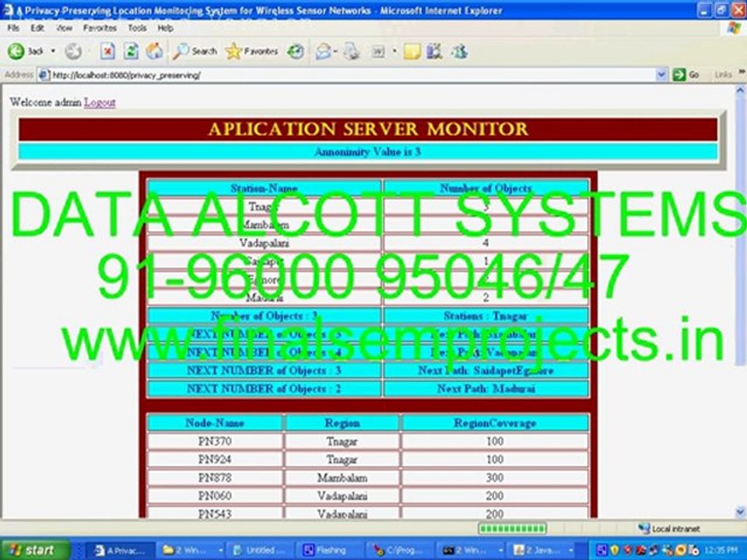Screen dimensions: 747x560
Task: Click the Local intranet zone icon
Action: [x=644, y=529]
